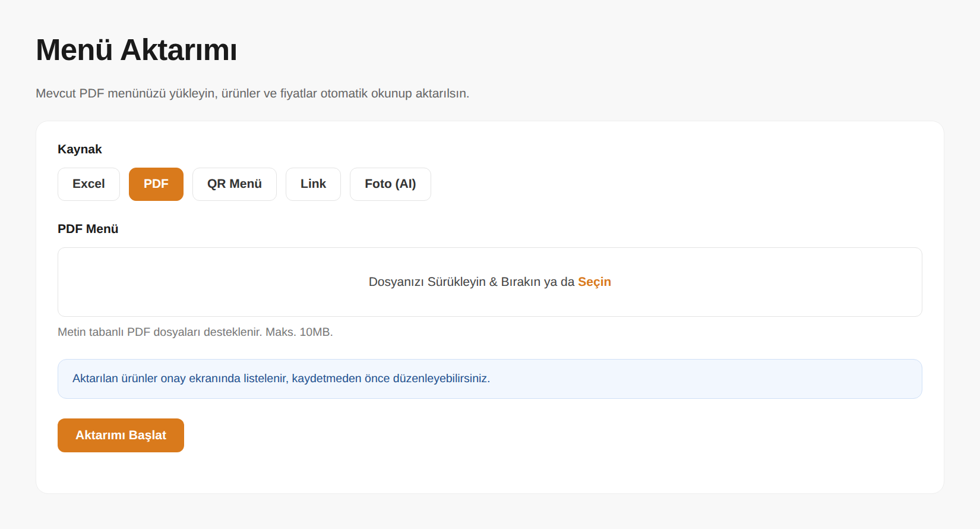980x529 pixels.
Task: Click the 'Menü Aktarımı' page heading
Action: point(137,50)
